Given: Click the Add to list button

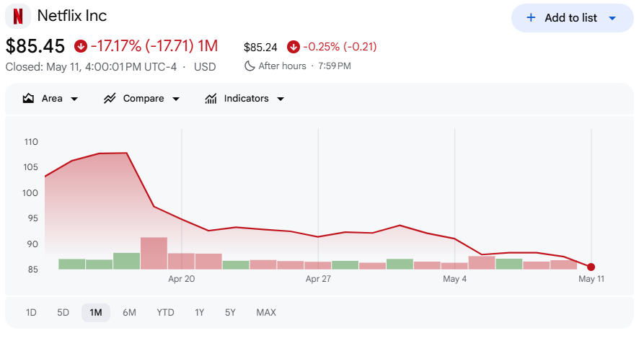Looking at the screenshot, I should (572, 18).
